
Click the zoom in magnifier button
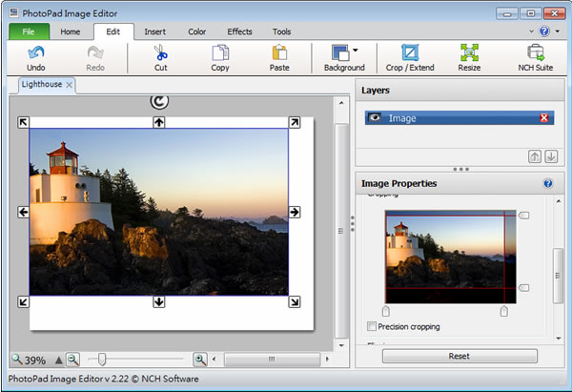200,360
